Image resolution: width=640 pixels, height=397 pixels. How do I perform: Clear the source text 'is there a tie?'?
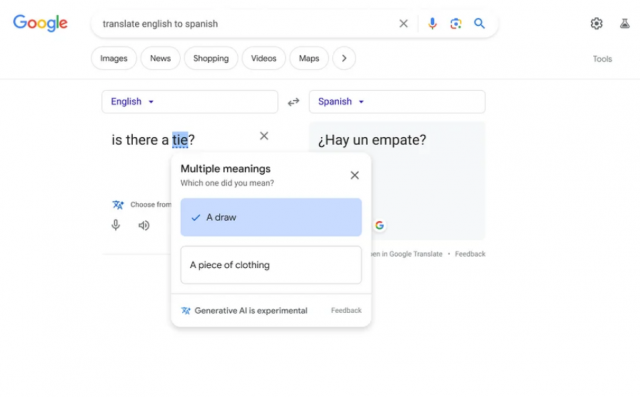264,136
